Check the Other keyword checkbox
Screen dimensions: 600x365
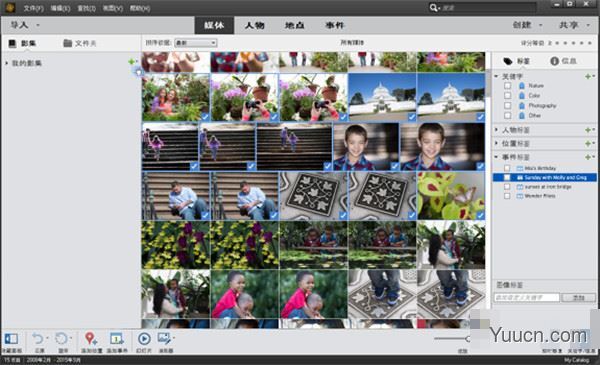507,116
